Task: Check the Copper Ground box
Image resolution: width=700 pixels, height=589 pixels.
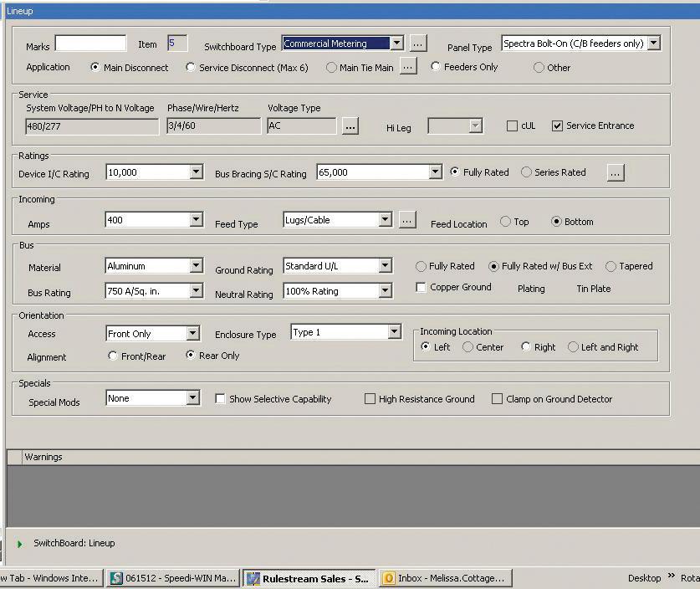Action: (421, 287)
